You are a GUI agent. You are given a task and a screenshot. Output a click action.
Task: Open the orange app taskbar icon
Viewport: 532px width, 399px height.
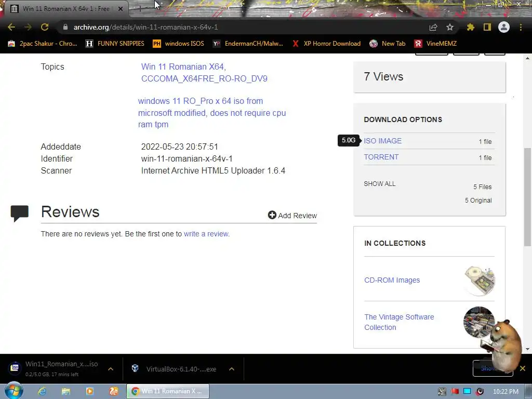tap(114, 391)
